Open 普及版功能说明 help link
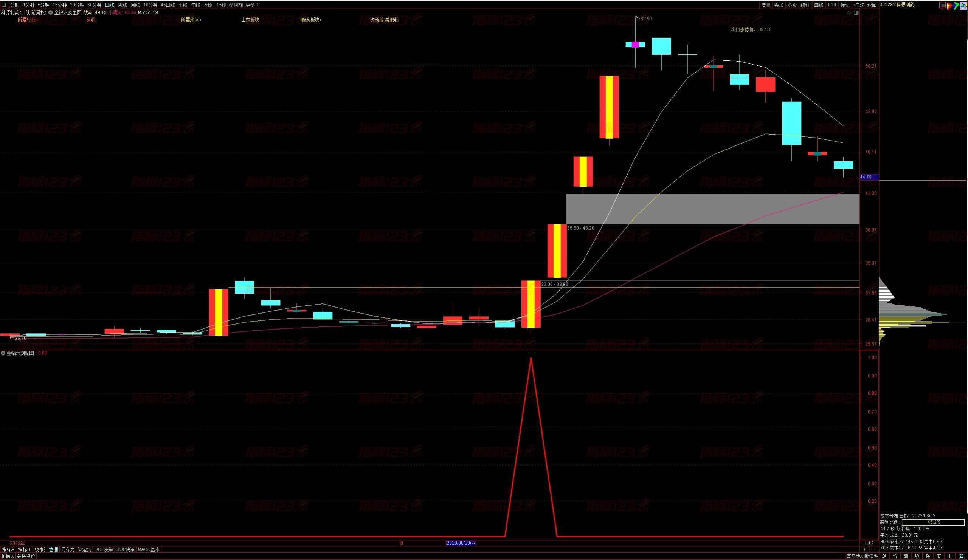Viewport: 968px width, 560px height. point(862,556)
